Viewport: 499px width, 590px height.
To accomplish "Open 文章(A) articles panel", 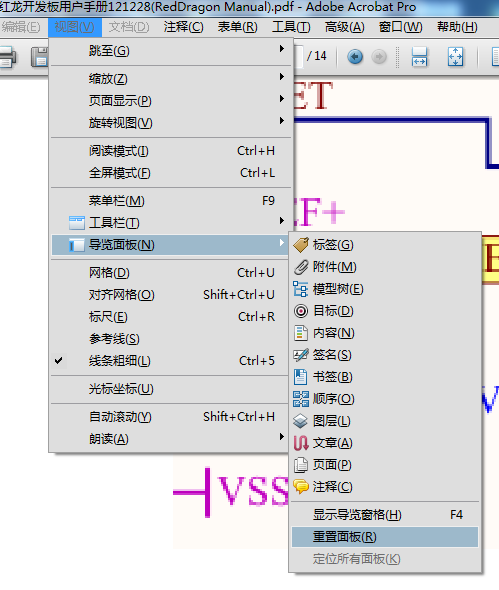I will pos(385,443).
